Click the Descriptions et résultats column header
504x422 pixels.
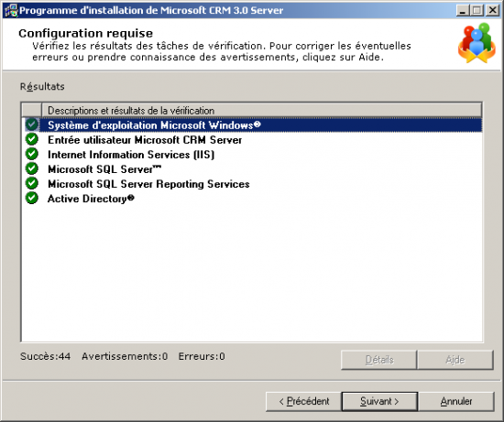click(262, 111)
